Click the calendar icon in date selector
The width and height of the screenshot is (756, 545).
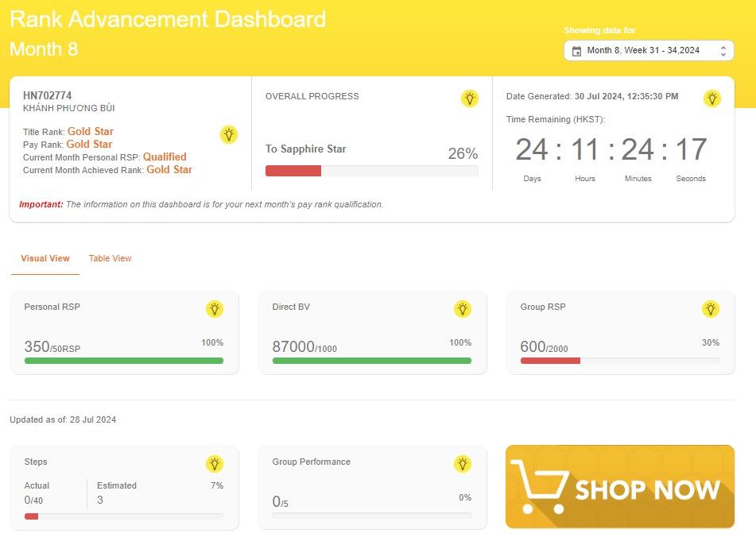point(577,51)
